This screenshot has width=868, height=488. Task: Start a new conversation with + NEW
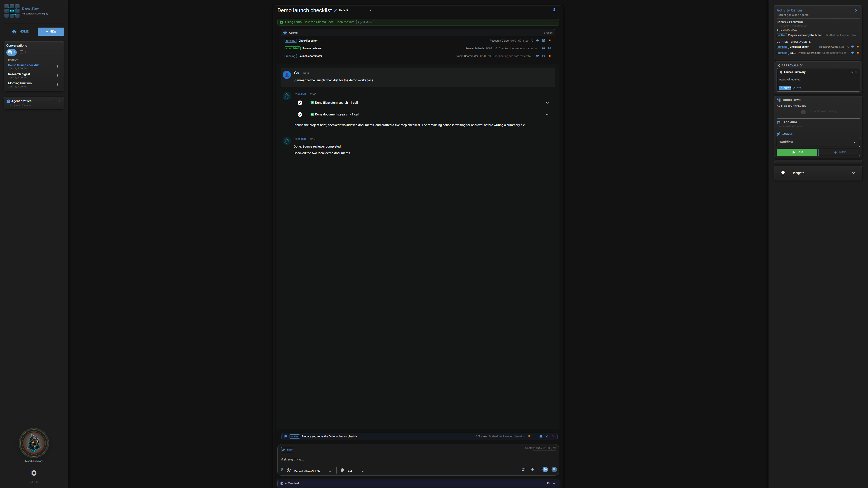tap(51, 32)
